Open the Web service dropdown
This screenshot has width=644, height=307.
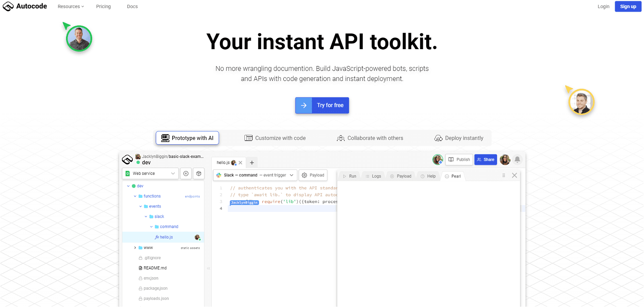pyautogui.click(x=151, y=174)
